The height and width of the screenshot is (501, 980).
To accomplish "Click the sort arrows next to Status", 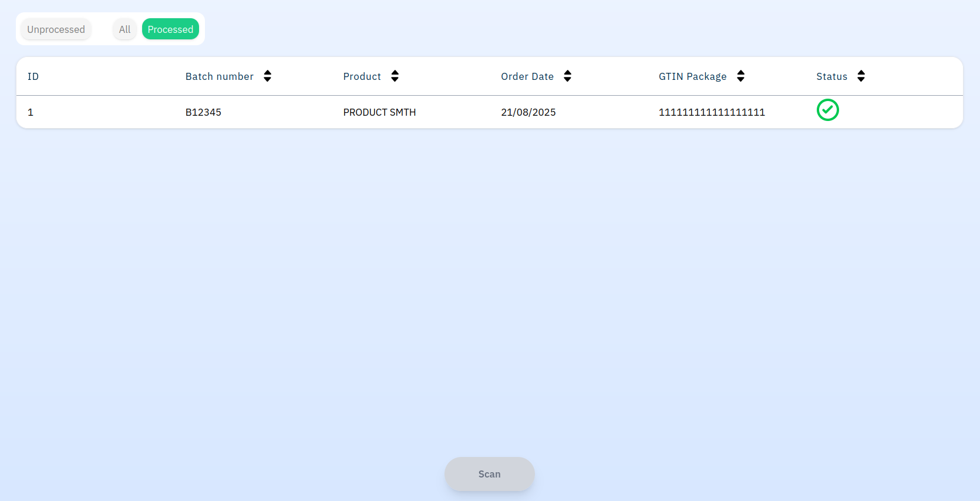I will (861, 76).
